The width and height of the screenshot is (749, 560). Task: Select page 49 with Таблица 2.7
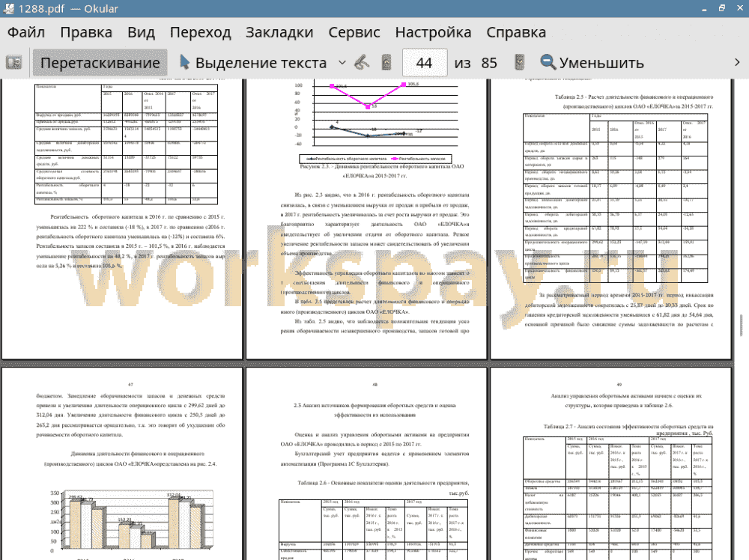(x=611, y=463)
